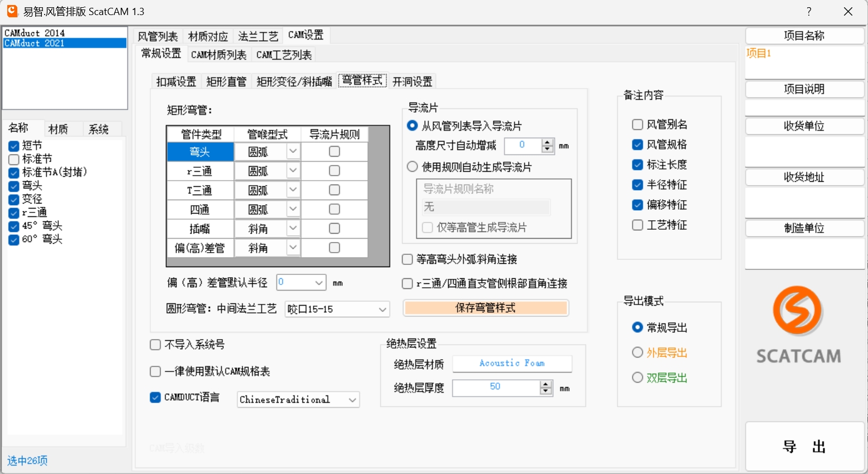Click the ScatCAM orange logo

[x=797, y=310]
